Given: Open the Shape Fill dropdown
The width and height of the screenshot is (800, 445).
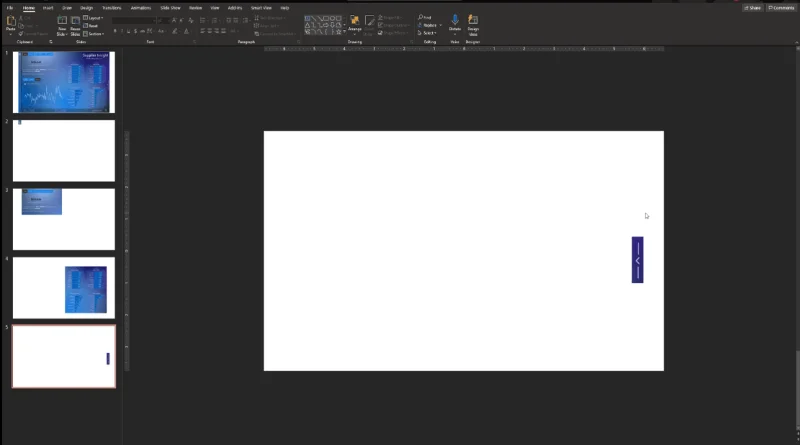Looking at the screenshot, I should click(390, 17).
